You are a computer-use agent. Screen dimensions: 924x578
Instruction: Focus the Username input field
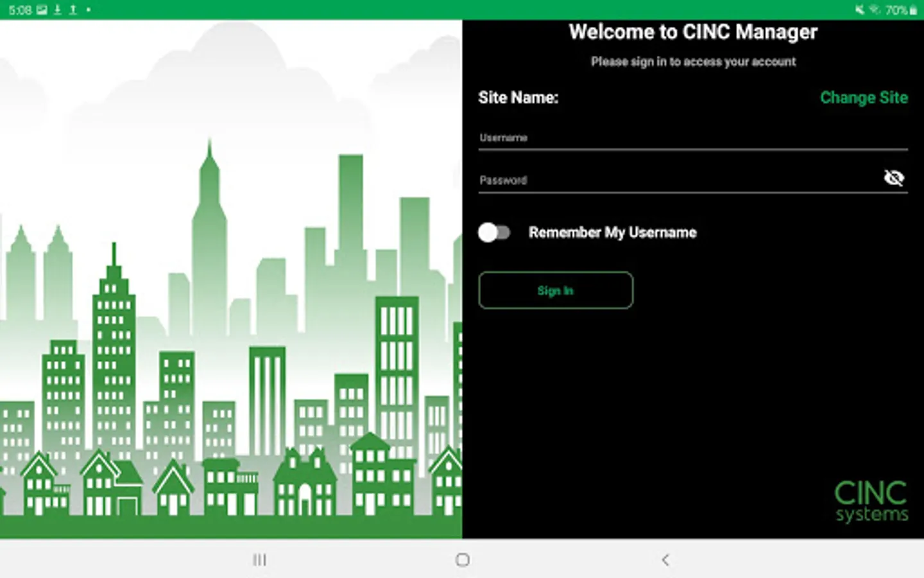(x=693, y=138)
